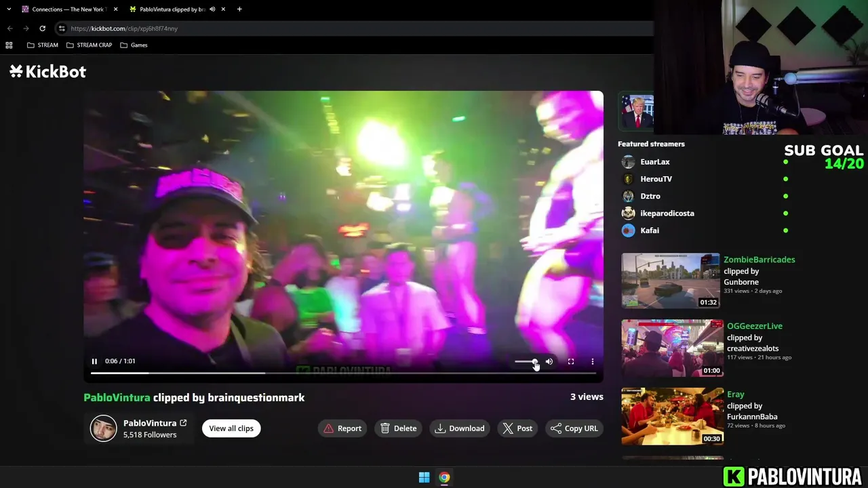This screenshot has height=488, width=868.
Task: Open the green PabloVintura title link
Action: [117, 398]
